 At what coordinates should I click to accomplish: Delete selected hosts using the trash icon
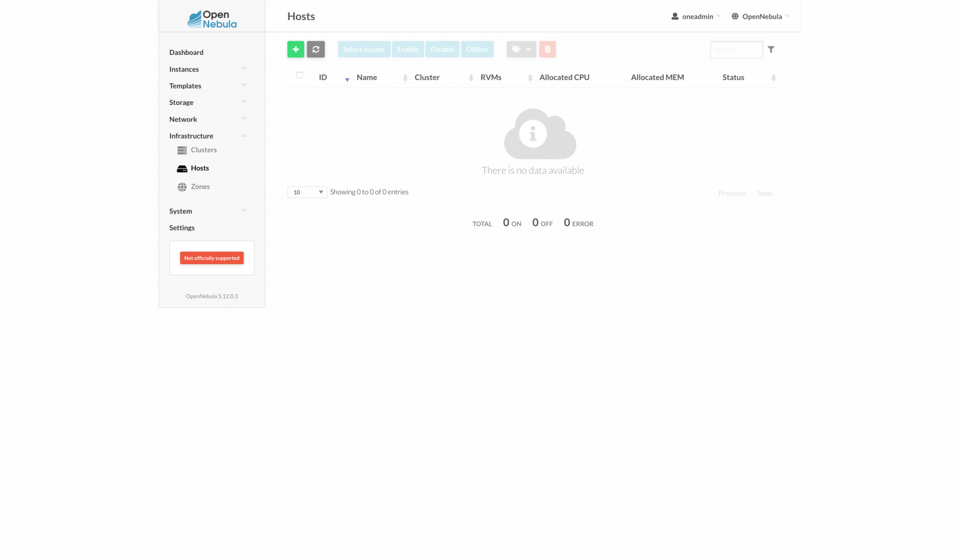(x=547, y=49)
